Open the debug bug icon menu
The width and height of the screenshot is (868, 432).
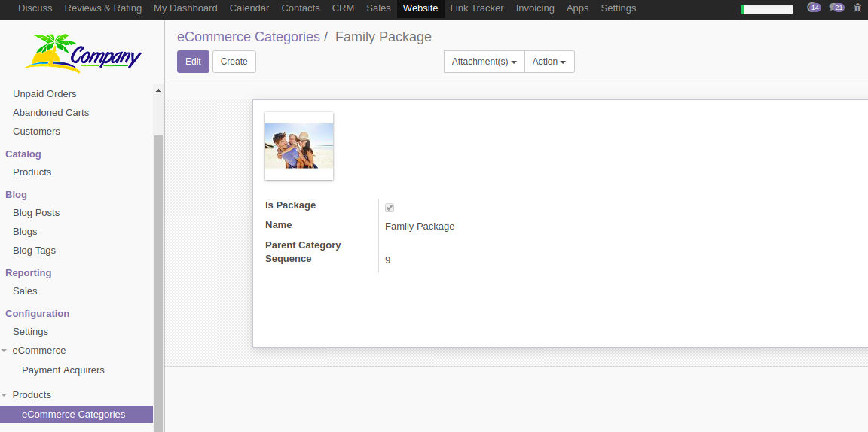coord(857,8)
